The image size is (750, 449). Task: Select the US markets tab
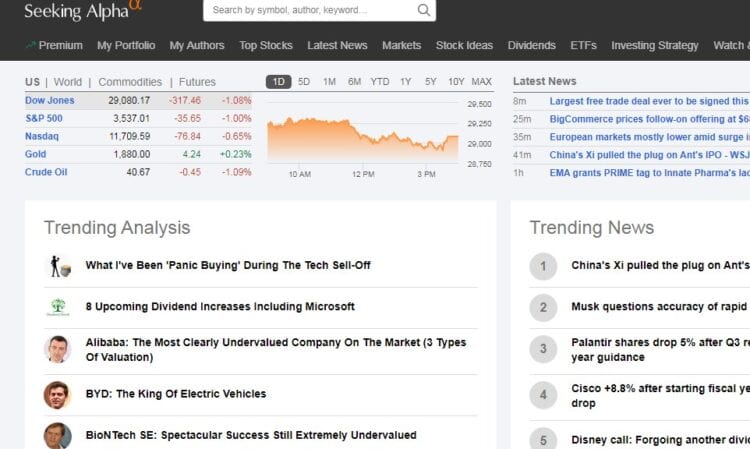(x=33, y=82)
